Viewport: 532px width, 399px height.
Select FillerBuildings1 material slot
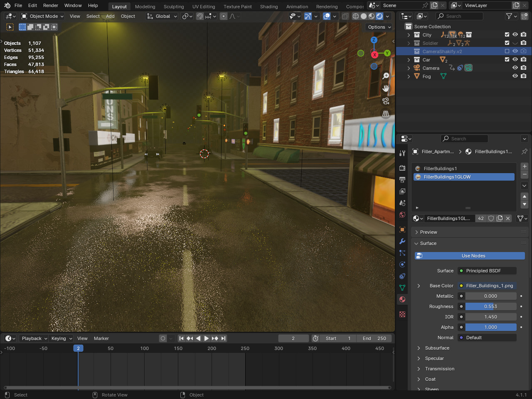[464, 169]
